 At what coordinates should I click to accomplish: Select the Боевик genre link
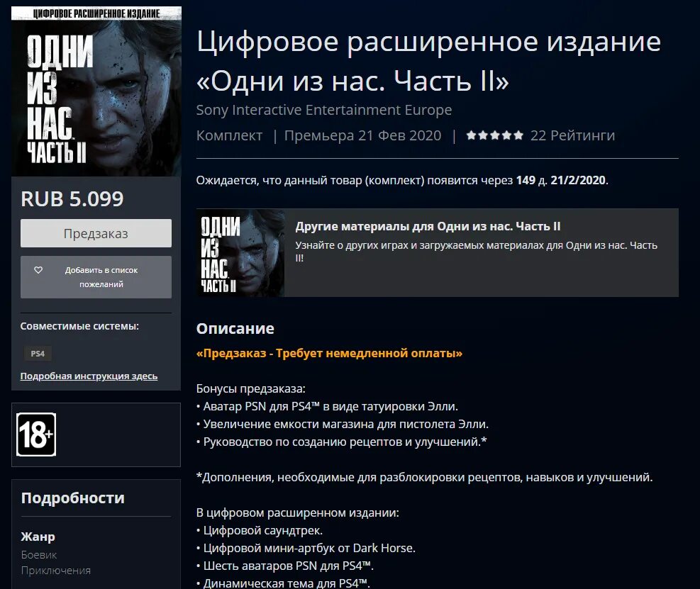point(39,555)
